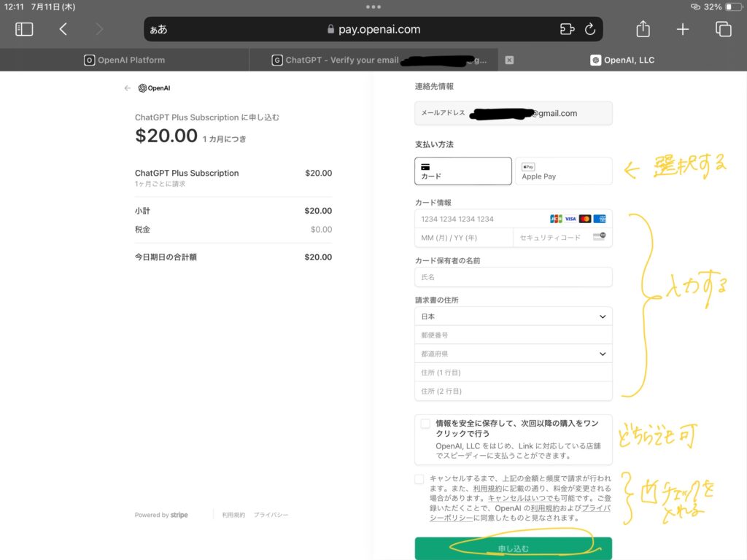Reload the pay.openai.com page
Screen dimensions: 747x560
pos(590,29)
